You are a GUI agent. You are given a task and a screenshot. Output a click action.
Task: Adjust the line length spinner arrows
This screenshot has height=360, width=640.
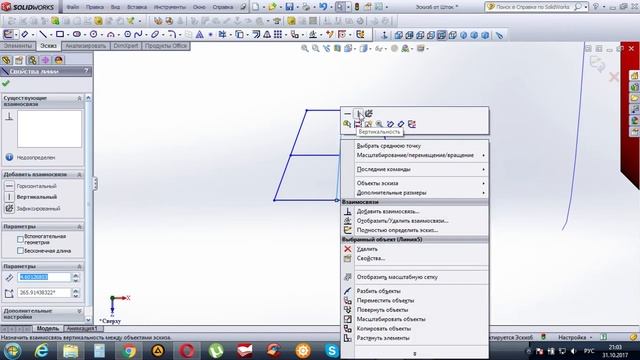point(76,278)
